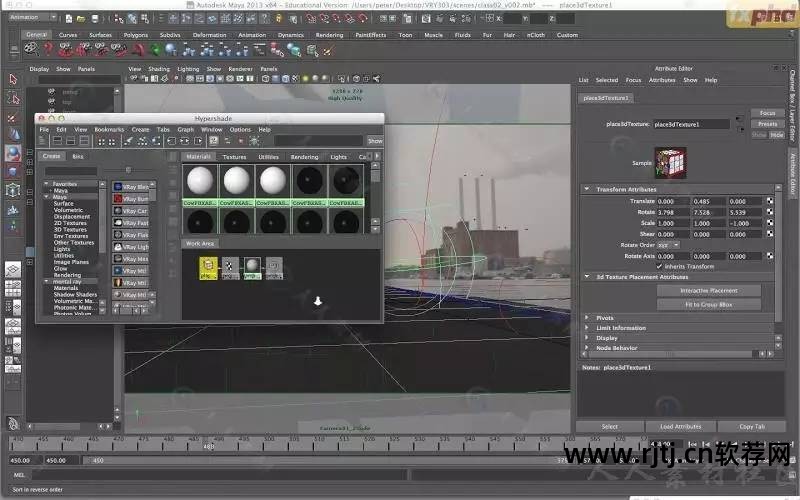Viewport: 800px width, 500px height.
Task: Open the Attribute Editor Attributes menu
Action: [662, 80]
